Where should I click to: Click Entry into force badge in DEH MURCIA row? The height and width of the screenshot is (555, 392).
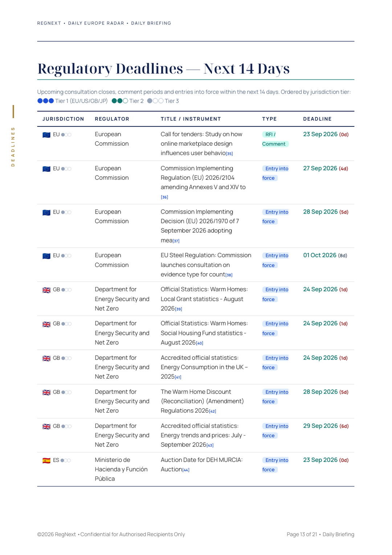click(x=275, y=465)
